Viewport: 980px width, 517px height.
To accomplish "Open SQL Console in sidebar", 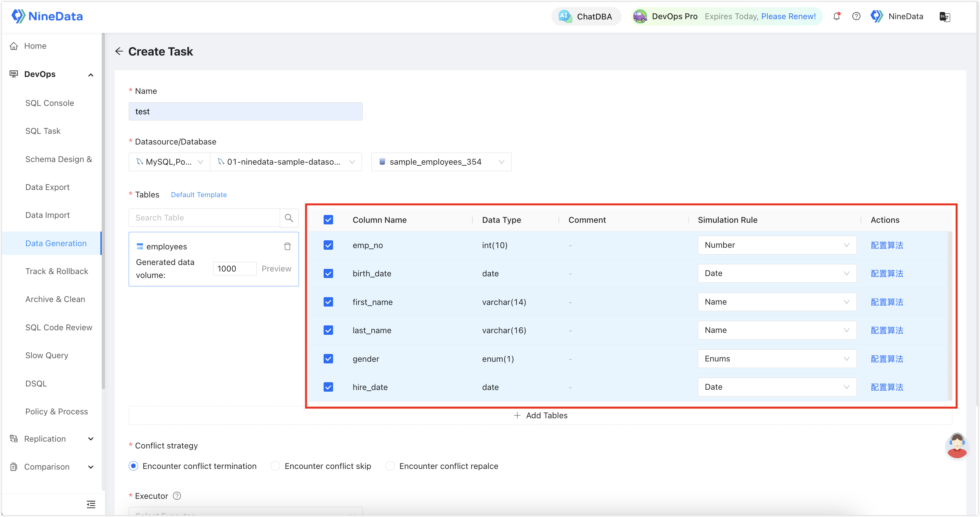I will [x=50, y=103].
